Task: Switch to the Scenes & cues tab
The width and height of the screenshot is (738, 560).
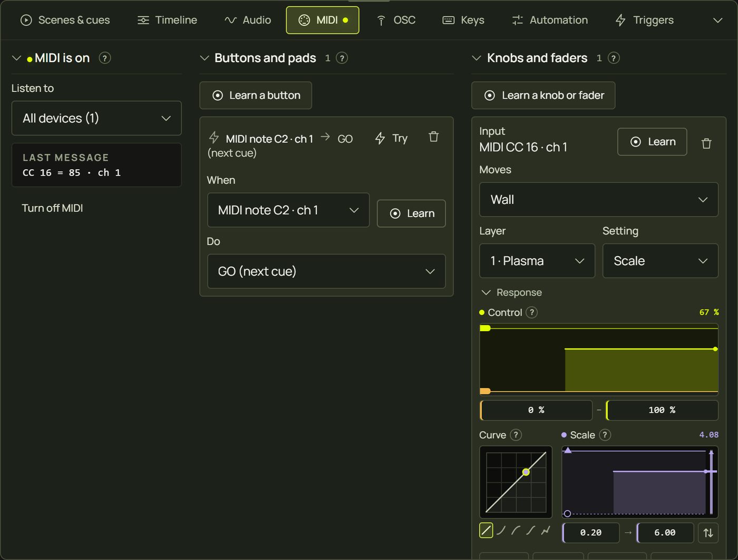Action: (x=65, y=20)
